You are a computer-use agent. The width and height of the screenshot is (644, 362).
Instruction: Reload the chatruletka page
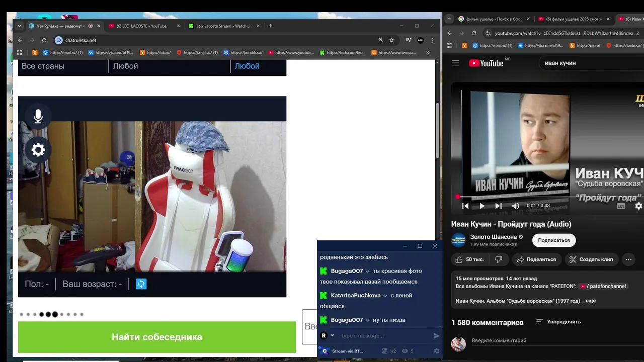tap(44, 40)
